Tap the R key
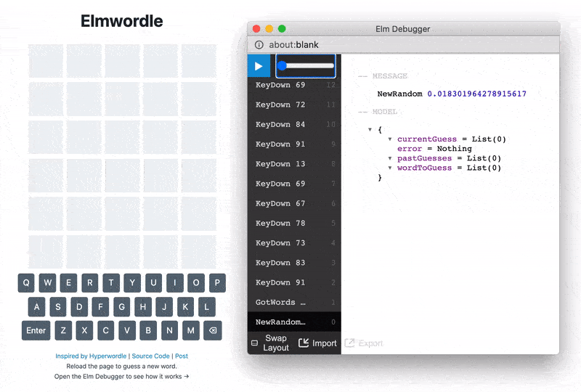Image resolution: width=581 pixels, height=392 pixels. 90,283
